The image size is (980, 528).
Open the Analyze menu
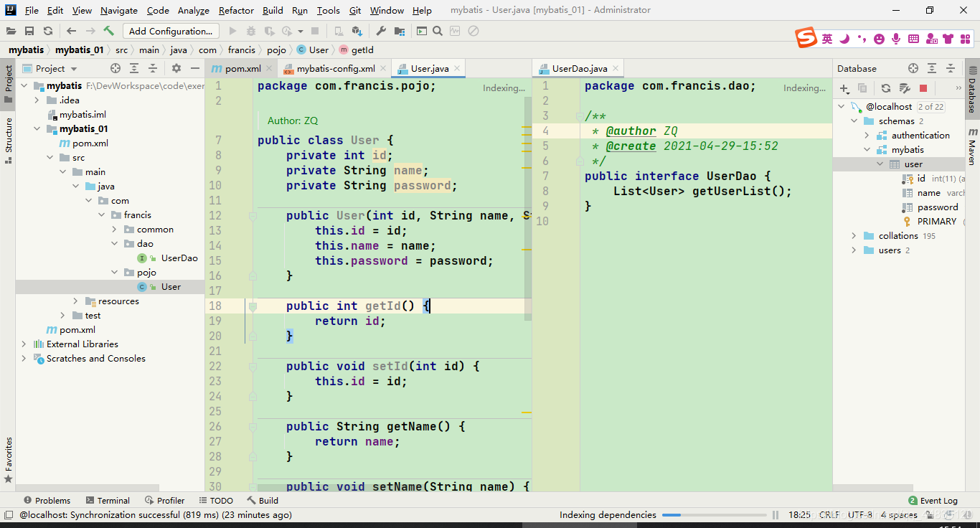[x=194, y=10]
